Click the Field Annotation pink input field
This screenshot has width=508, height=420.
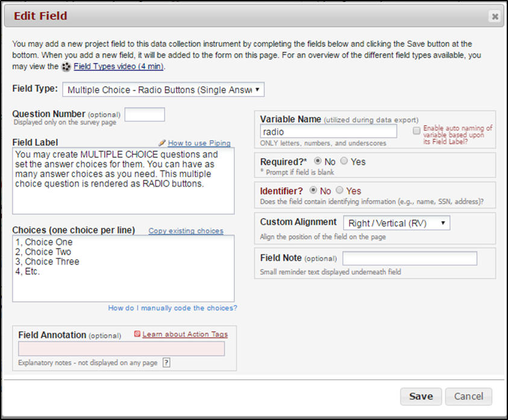(122, 349)
